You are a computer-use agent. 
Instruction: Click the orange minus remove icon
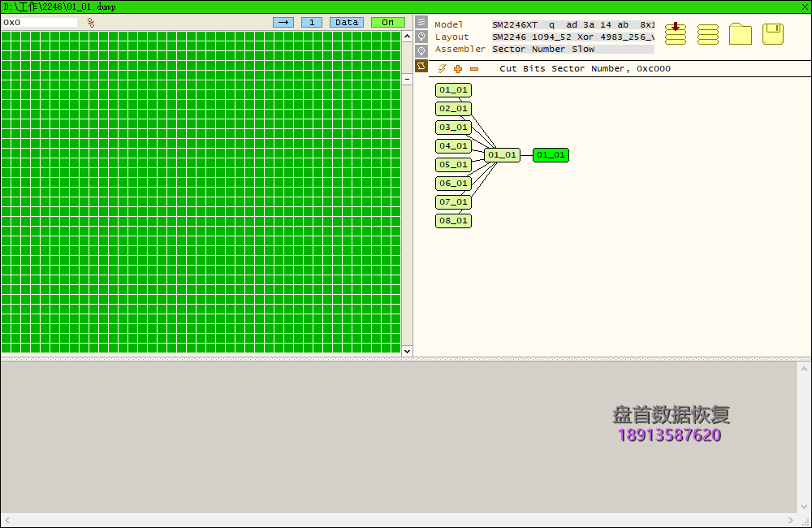[474, 69]
